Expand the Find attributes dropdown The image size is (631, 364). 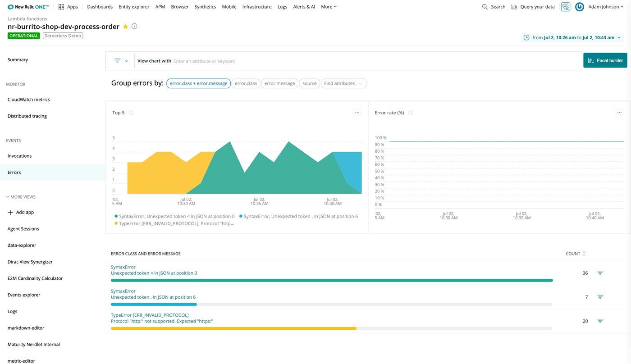pyautogui.click(x=343, y=83)
